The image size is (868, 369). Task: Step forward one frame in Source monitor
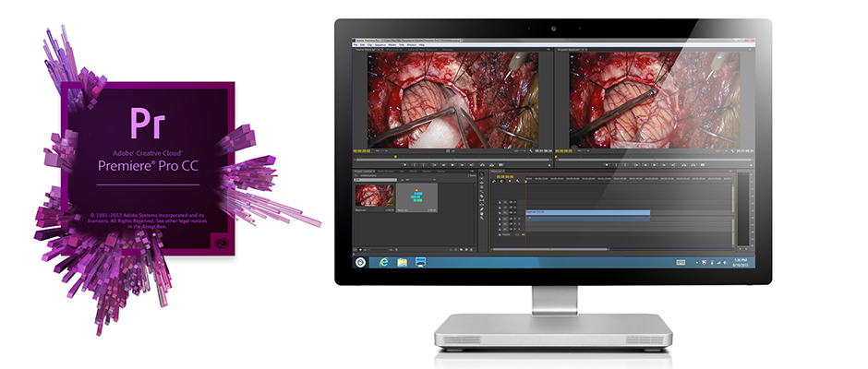(x=463, y=165)
